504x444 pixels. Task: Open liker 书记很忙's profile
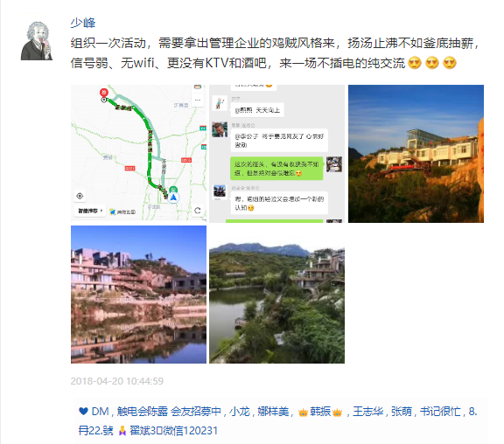[x=440, y=412]
